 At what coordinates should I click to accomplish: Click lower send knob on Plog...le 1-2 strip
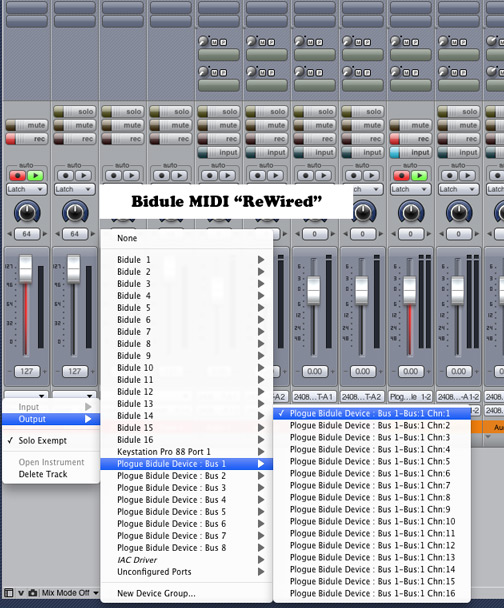[396, 71]
